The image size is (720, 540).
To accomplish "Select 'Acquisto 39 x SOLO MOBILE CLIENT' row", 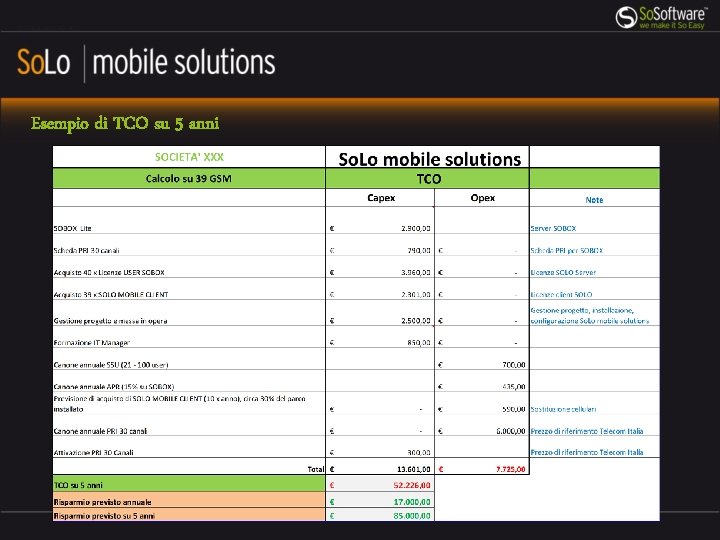I will pyautogui.click(x=111, y=294).
